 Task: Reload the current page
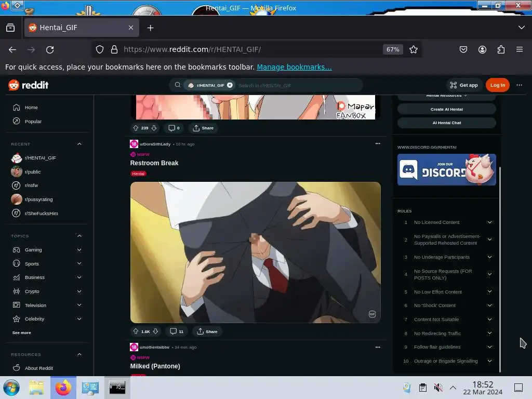coord(50,49)
